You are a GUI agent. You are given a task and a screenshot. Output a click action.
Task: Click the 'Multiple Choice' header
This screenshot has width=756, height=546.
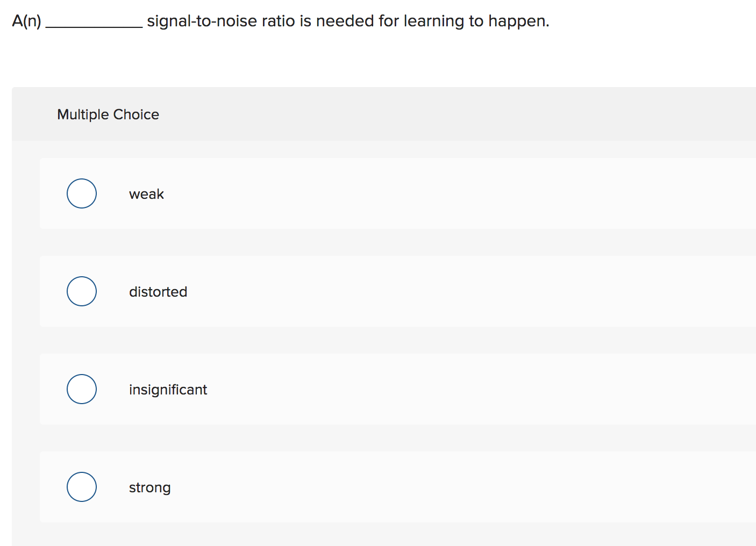(108, 114)
